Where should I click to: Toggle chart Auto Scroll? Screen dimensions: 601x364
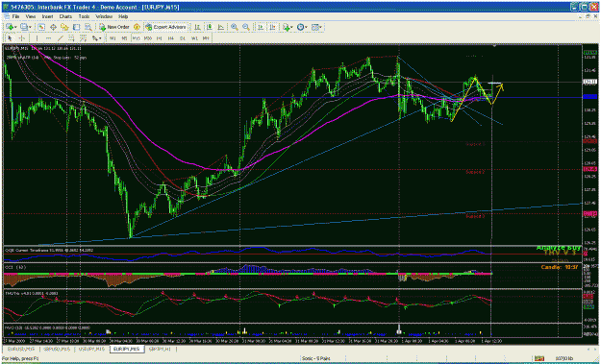point(260,27)
